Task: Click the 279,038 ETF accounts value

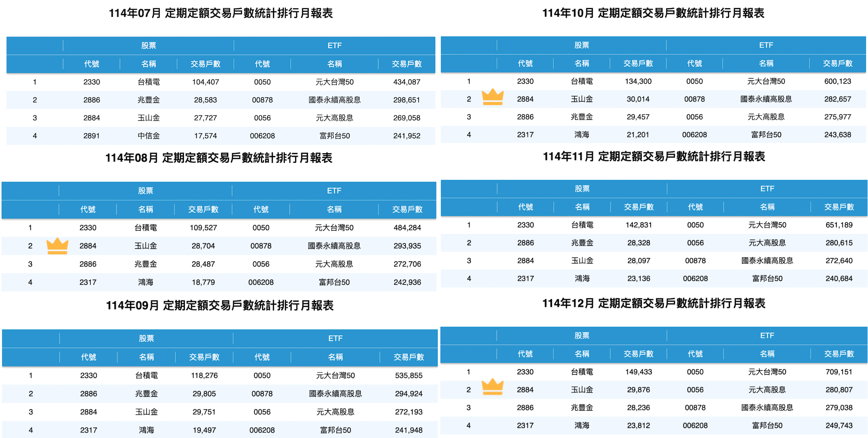Action: [839, 408]
